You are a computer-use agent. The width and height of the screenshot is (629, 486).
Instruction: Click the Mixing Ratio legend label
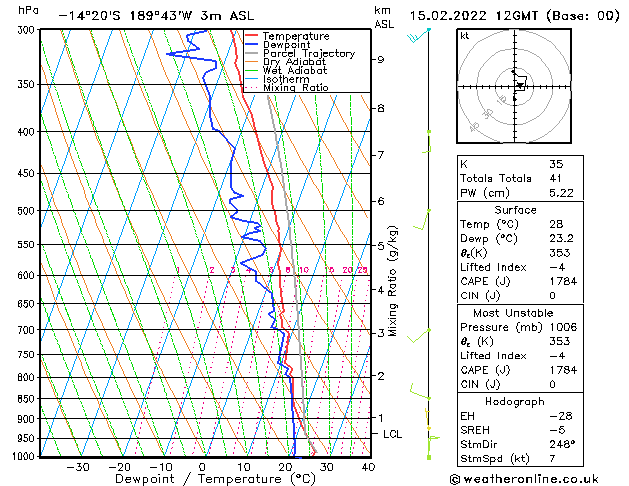click(296, 87)
